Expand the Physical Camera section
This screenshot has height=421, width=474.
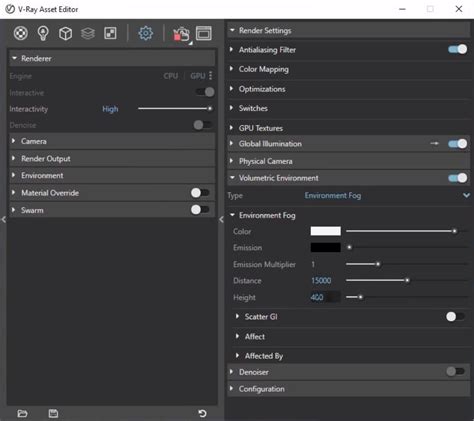point(349,161)
